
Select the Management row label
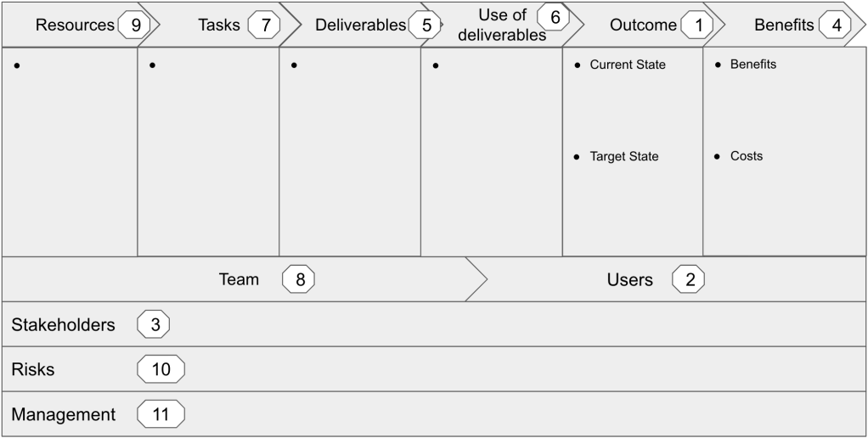(x=63, y=414)
